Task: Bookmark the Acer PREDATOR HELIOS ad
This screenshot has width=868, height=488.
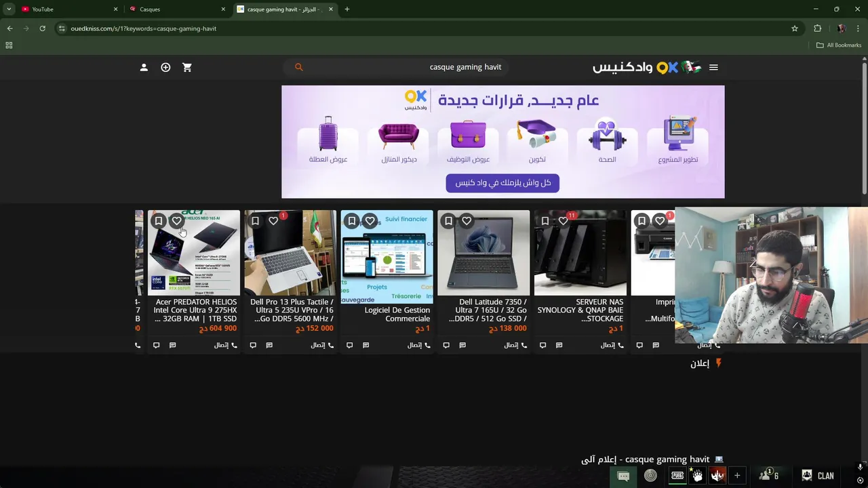Action: (x=159, y=221)
